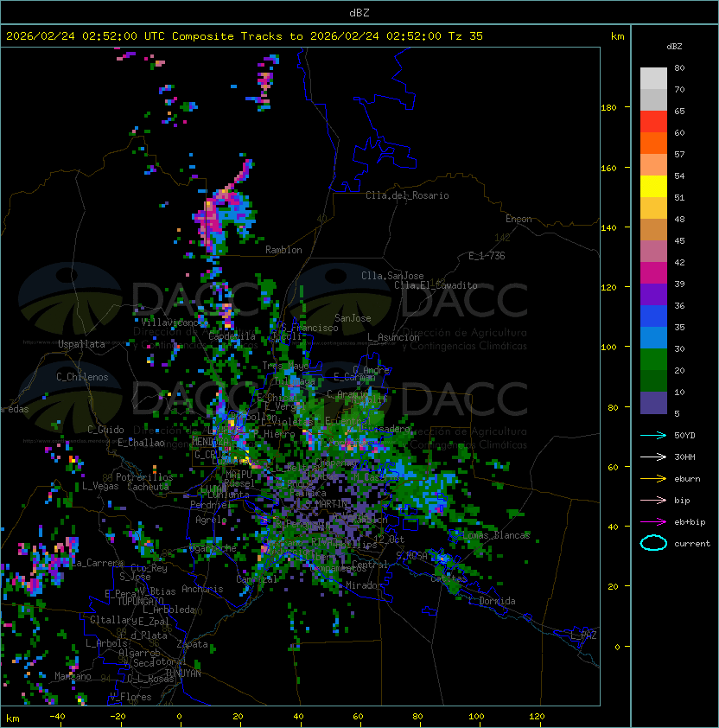This screenshot has height=728, width=719.
Task: Click the 'Anchoris' map label
Action: pos(202,589)
